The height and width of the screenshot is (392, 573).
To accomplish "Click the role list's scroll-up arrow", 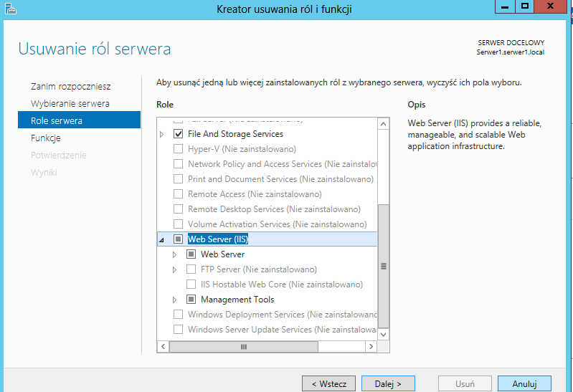I will click(x=384, y=124).
